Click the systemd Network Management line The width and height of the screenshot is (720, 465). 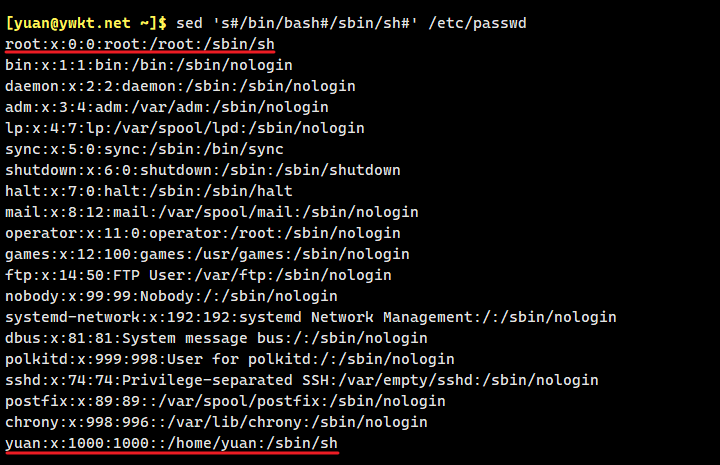tap(310, 317)
